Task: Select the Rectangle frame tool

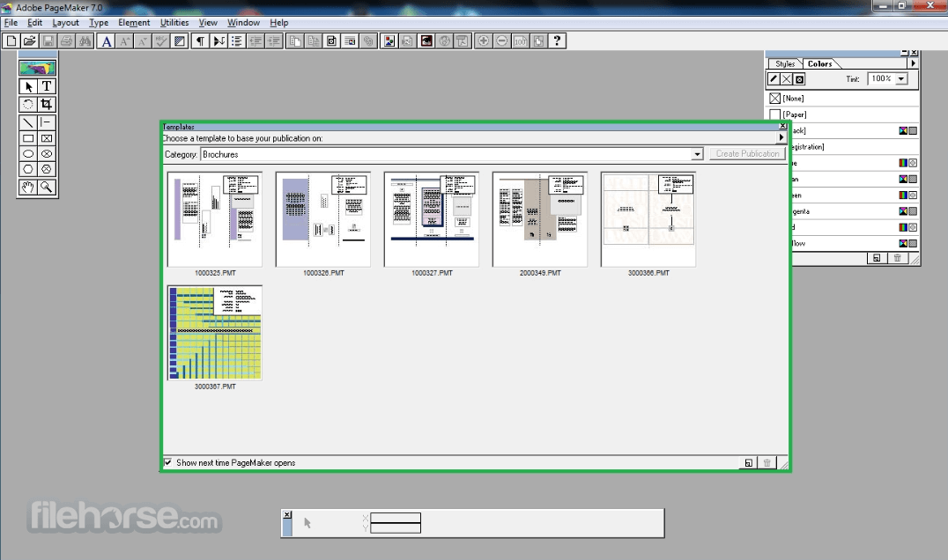Action: click(47, 138)
